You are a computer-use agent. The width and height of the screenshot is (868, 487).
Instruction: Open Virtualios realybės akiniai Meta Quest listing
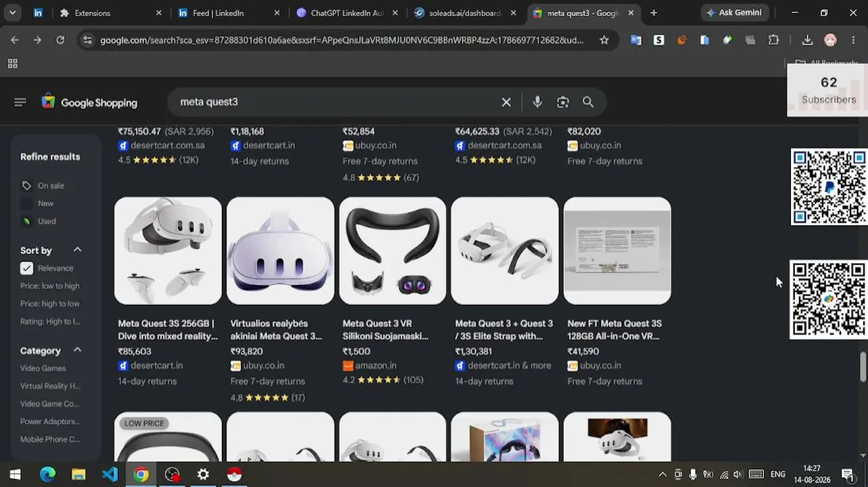tap(276, 330)
